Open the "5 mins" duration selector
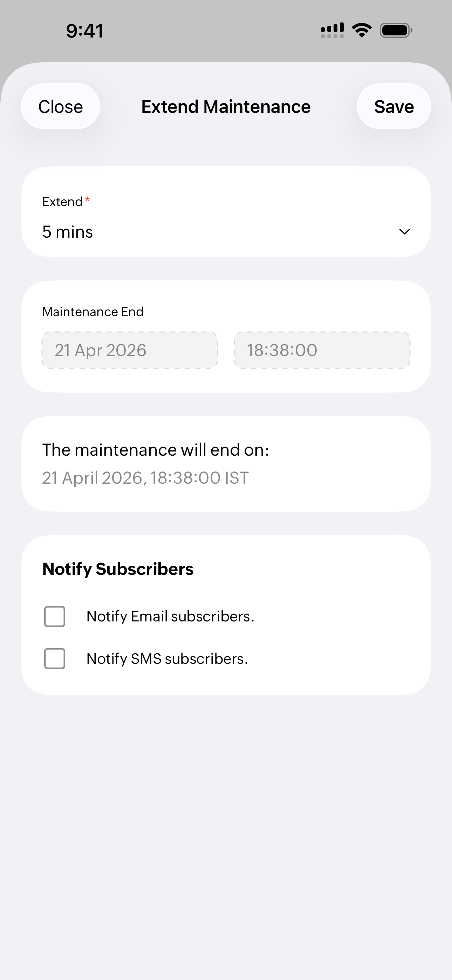Image resolution: width=452 pixels, height=980 pixels. coord(68,232)
